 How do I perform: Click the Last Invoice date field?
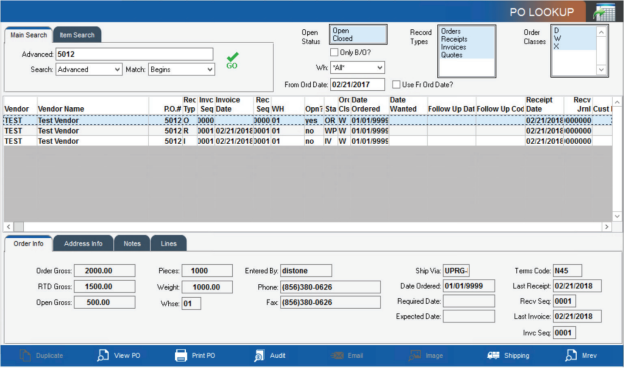[x=577, y=316]
